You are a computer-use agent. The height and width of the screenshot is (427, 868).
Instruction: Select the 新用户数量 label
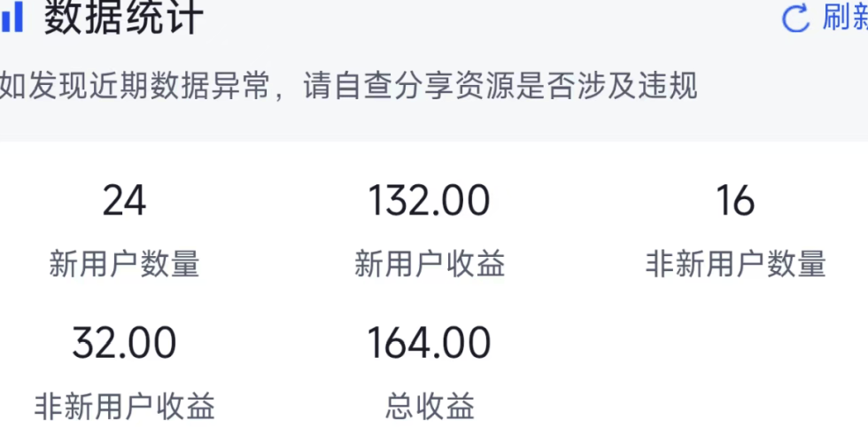click(x=124, y=264)
